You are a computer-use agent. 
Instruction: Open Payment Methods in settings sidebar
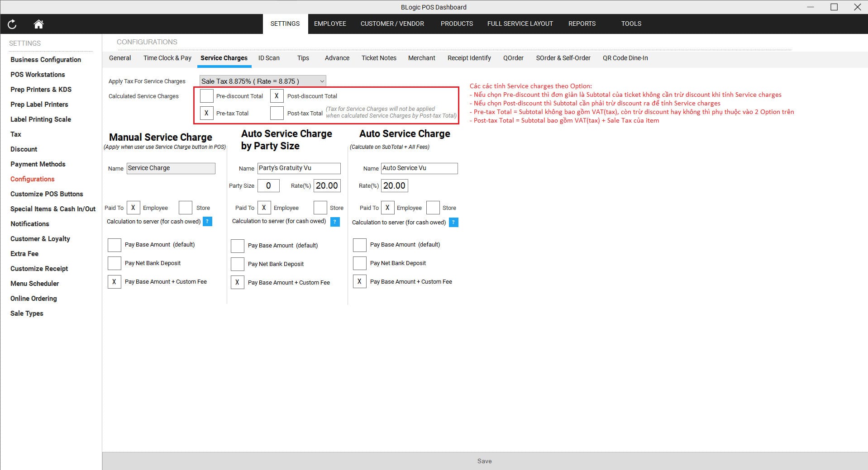tap(38, 164)
